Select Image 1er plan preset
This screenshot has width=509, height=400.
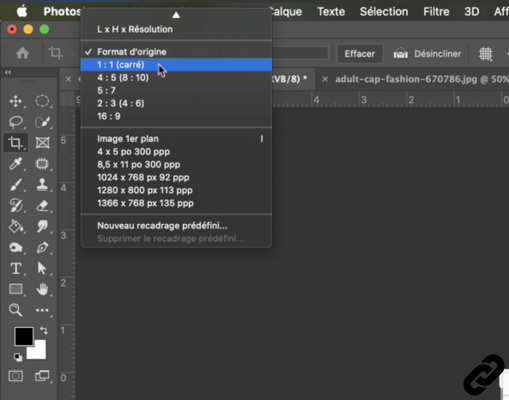click(x=176, y=139)
